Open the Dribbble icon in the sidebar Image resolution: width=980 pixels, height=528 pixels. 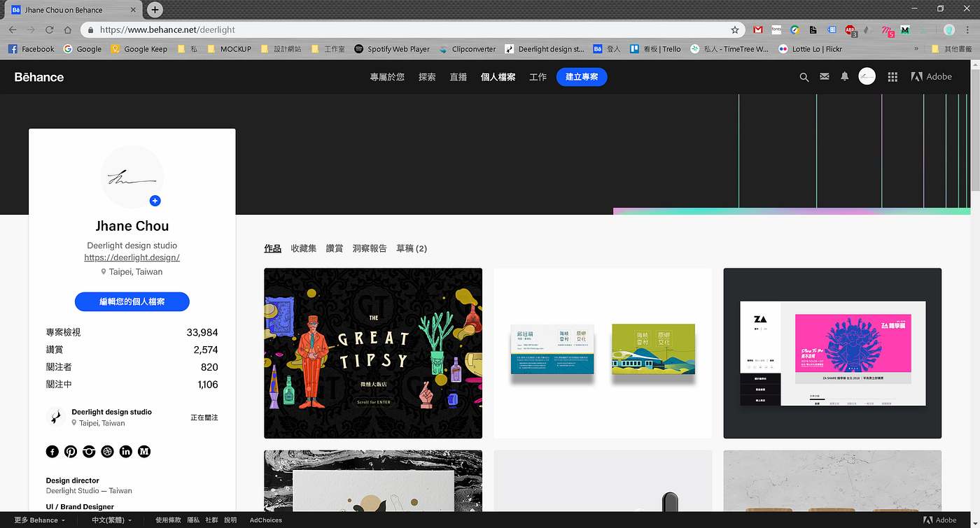pyautogui.click(x=107, y=452)
